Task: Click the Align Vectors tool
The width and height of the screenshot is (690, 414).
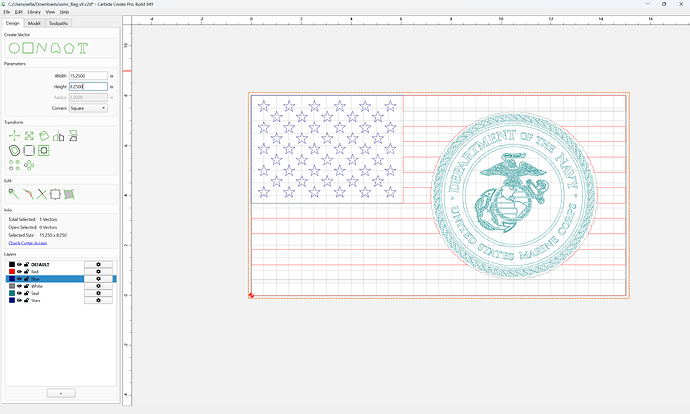Action: [x=44, y=150]
